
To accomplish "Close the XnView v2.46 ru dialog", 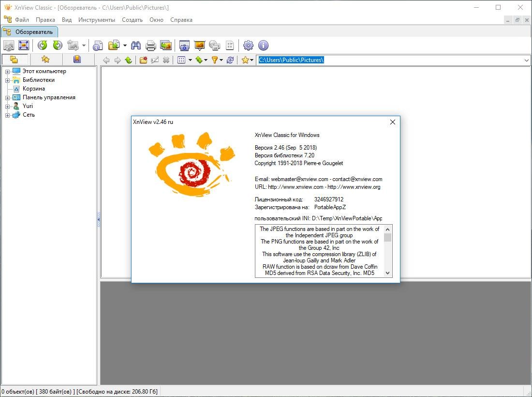I will (393, 122).
